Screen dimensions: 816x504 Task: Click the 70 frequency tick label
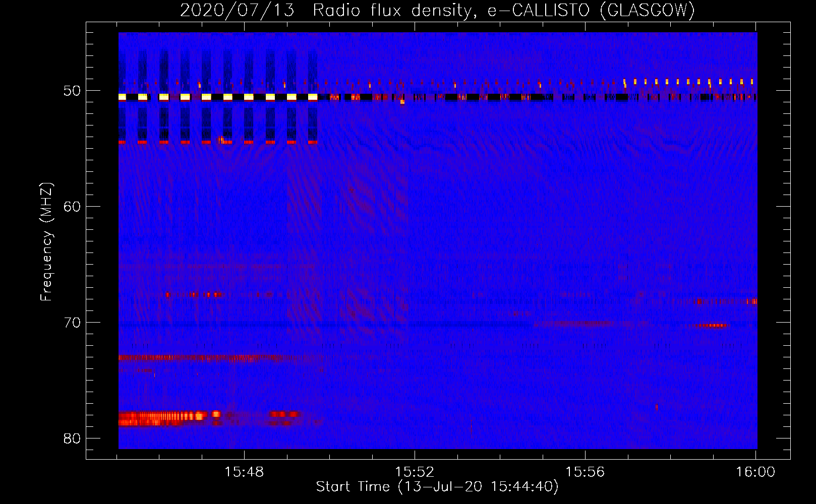point(72,323)
